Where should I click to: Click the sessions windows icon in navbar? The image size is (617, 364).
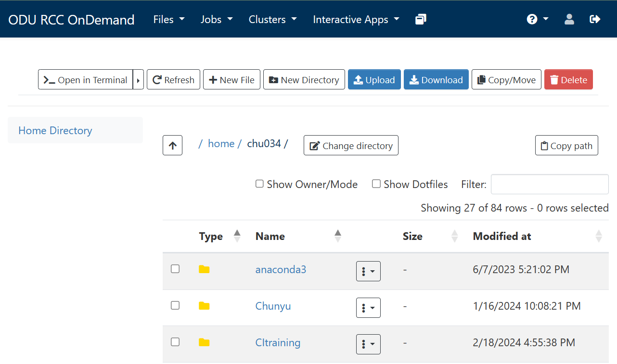(x=421, y=19)
